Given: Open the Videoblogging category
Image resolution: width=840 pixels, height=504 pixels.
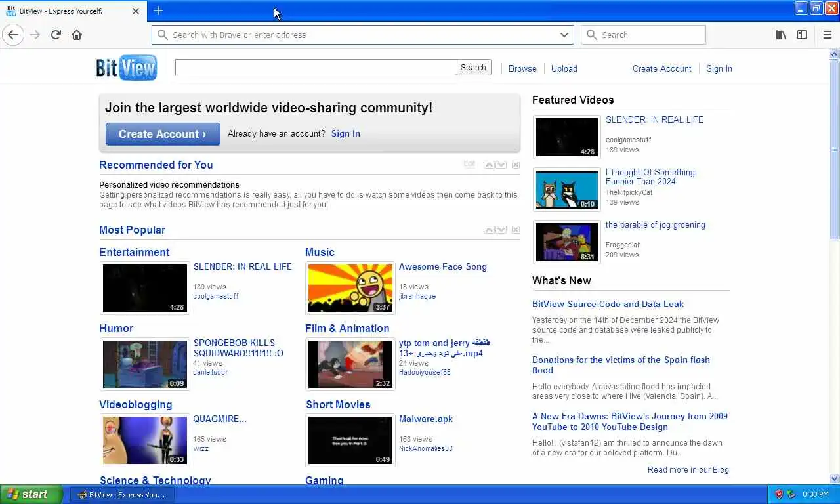Looking at the screenshot, I should point(136,404).
